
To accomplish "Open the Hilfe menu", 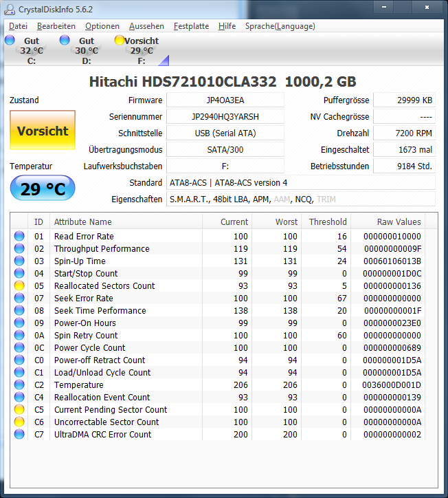I will click(x=227, y=26).
